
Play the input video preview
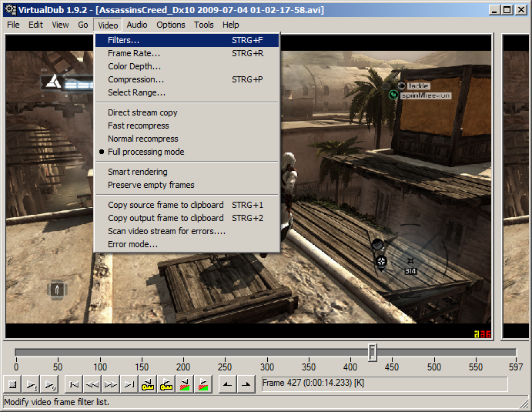tap(32, 384)
